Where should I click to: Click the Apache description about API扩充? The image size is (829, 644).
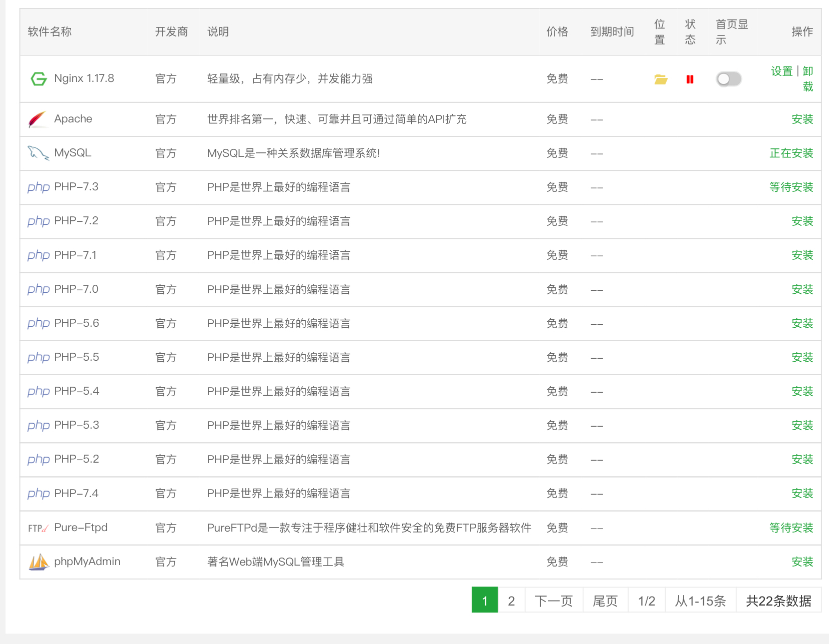(x=337, y=119)
